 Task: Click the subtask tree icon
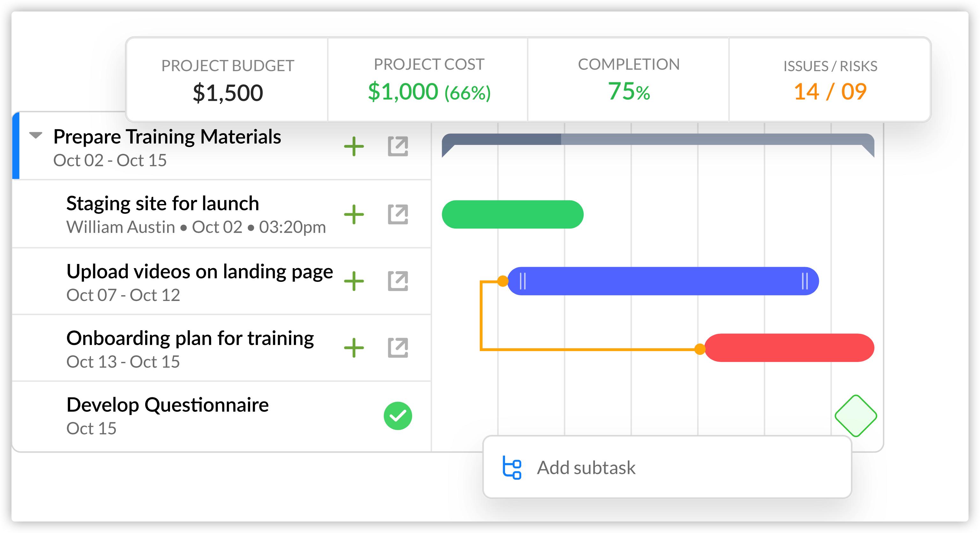click(512, 468)
